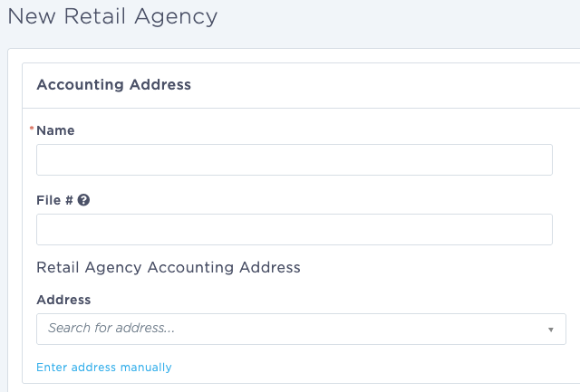
Task: Follow the Enter address manually link
Action: point(104,368)
